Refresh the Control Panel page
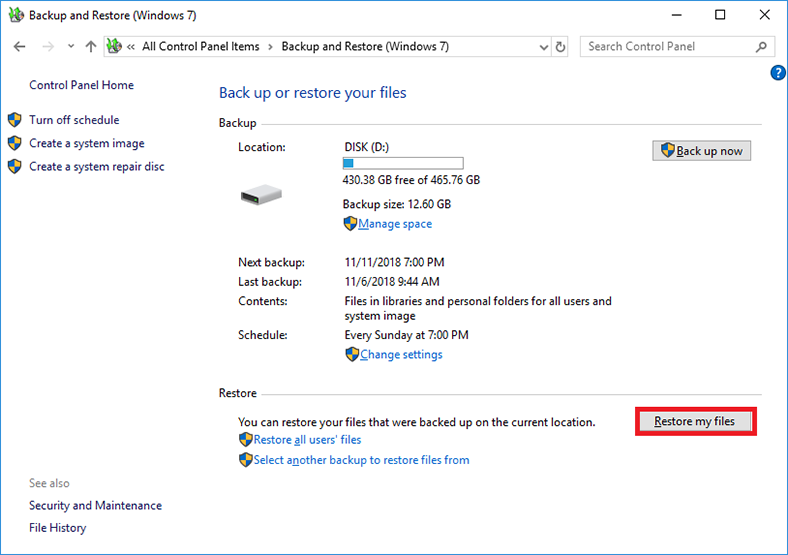This screenshot has width=788, height=555. [x=560, y=47]
